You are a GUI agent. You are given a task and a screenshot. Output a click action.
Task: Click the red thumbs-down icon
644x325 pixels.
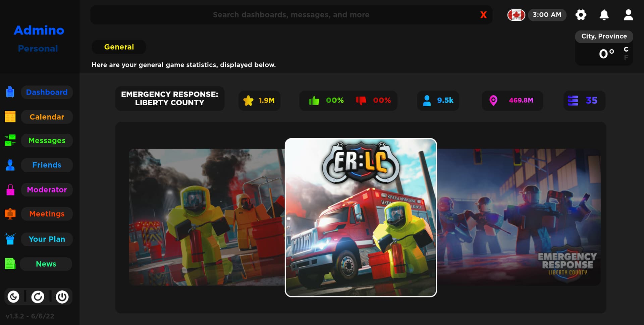(x=361, y=100)
